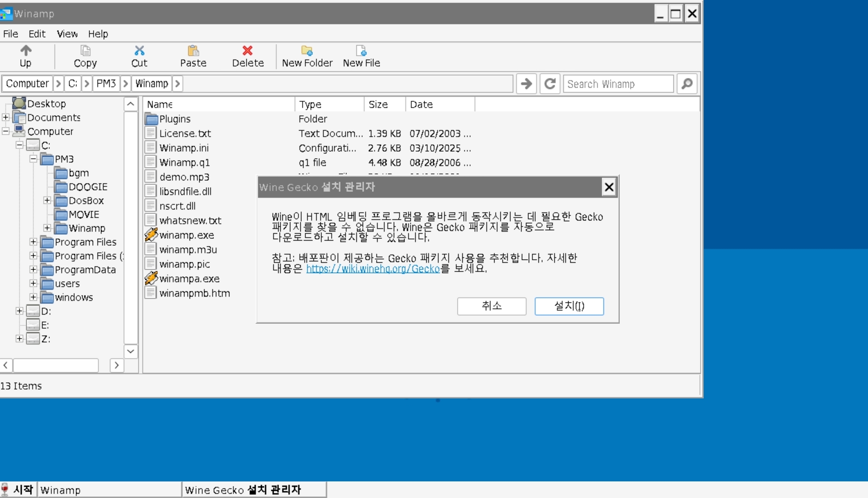The width and height of the screenshot is (868, 498).
Task: Click the Copy toolbar icon
Action: tap(85, 50)
